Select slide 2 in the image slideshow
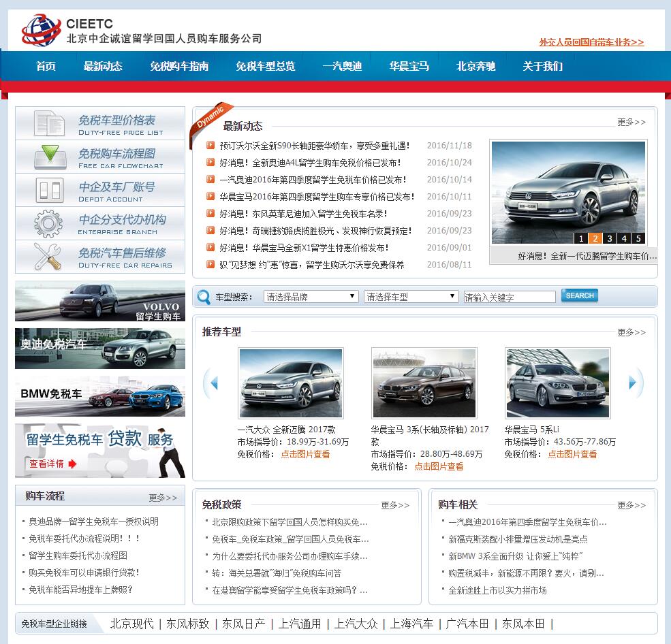Viewport: 671px width, 644px height. point(595,238)
